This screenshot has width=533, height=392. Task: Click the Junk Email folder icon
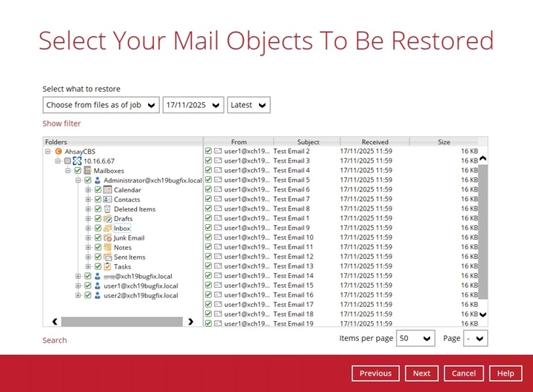107,237
